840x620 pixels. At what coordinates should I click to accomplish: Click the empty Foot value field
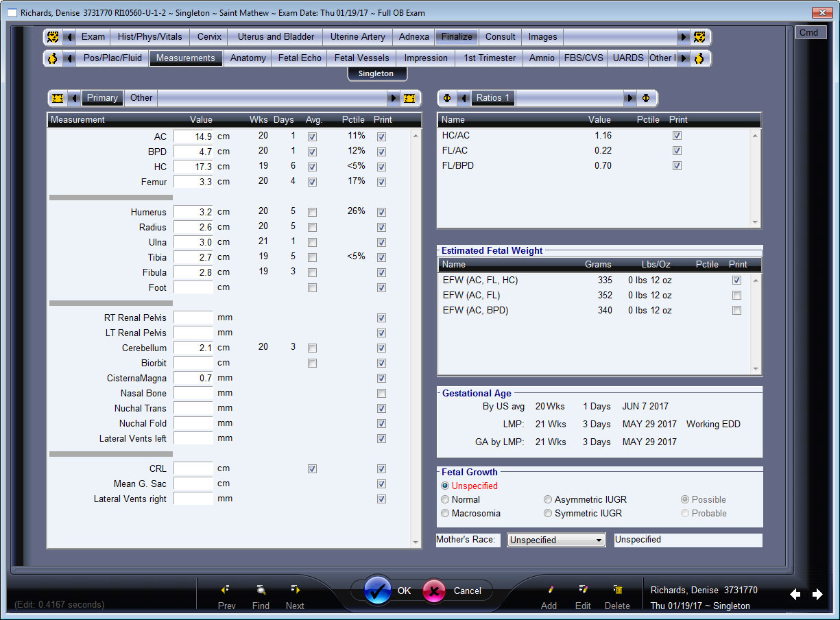point(193,287)
